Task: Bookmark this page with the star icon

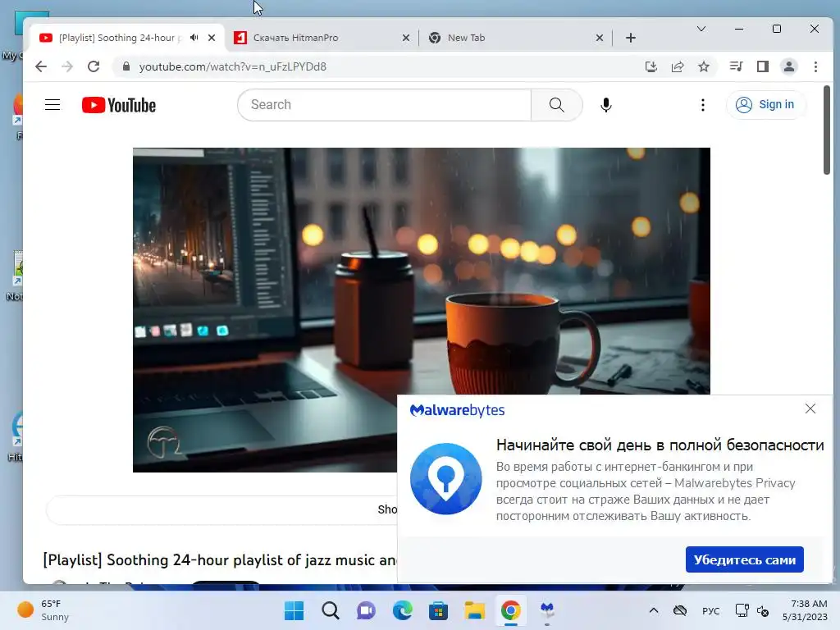Action: tap(704, 66)
